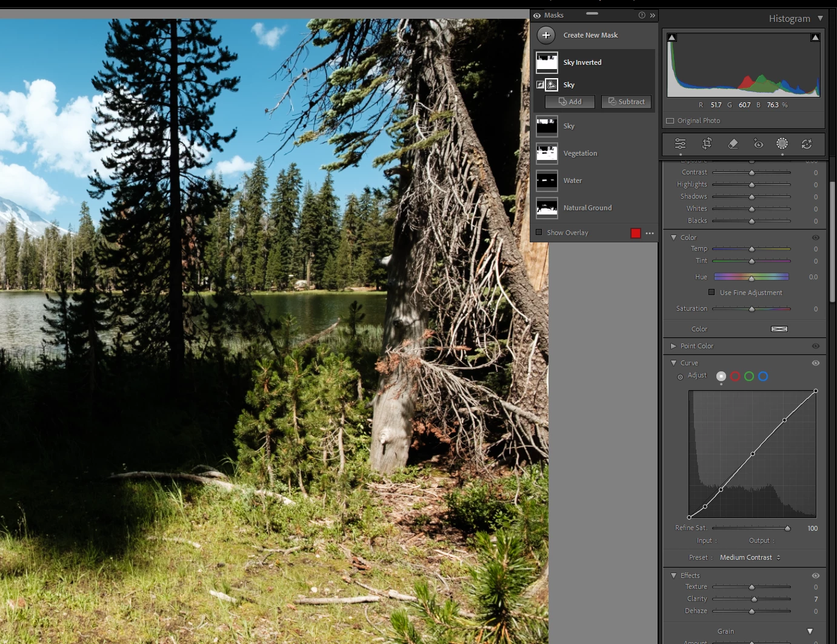The width and height of the screenshot is (837, 644).
Task: Select the blue curve channel
Action: 763,376
